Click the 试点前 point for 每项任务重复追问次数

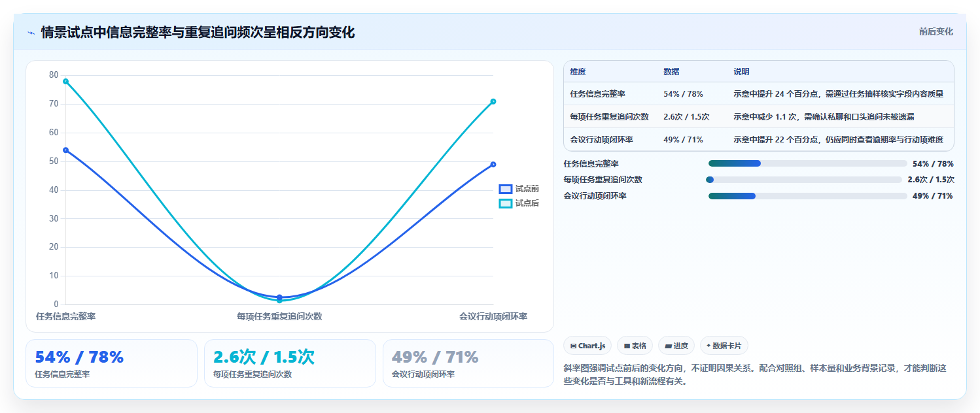point(279,297)
